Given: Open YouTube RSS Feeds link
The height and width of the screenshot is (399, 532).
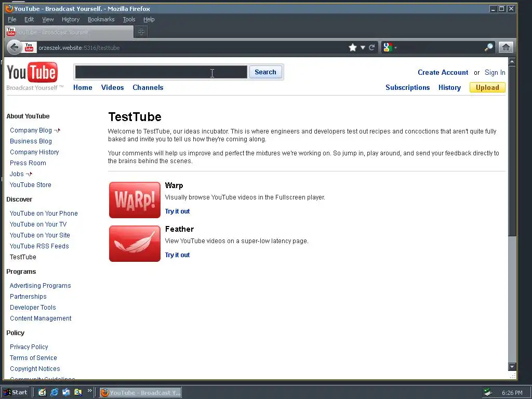Looking at the screenshot, I should tap(39, 246).
